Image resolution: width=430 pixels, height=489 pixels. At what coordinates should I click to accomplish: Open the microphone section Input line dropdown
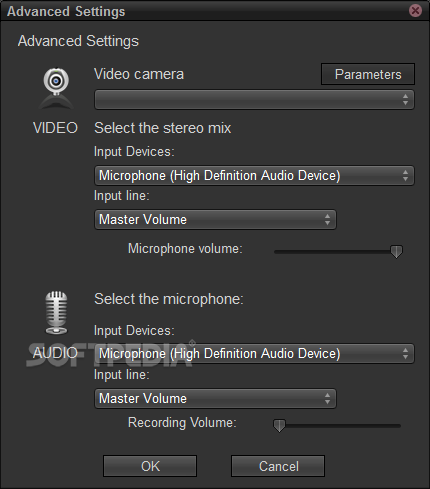point(215,398)
